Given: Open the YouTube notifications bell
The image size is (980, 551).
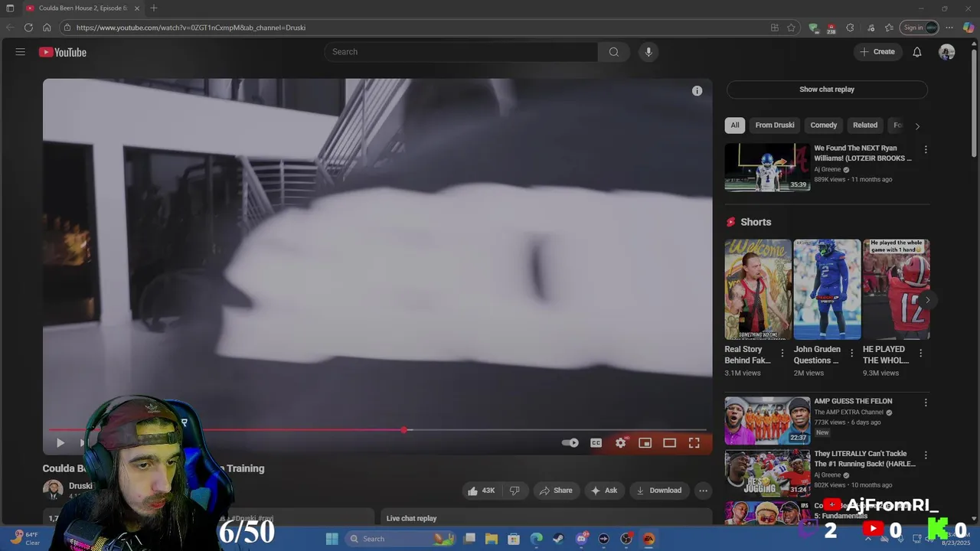Looking at the screenshot, I should (x=916, y=52).
